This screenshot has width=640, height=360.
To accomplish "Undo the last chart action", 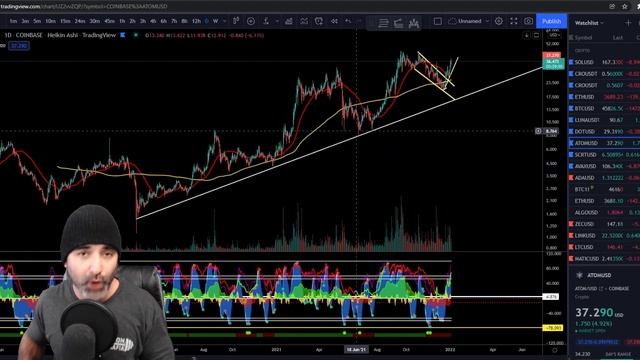I will tap(348, 21).
